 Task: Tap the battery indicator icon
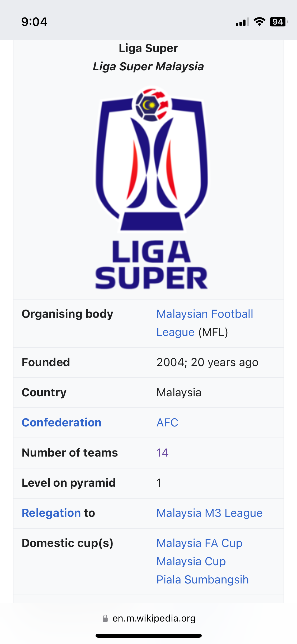pyautogui.click(x=279, y=22)
